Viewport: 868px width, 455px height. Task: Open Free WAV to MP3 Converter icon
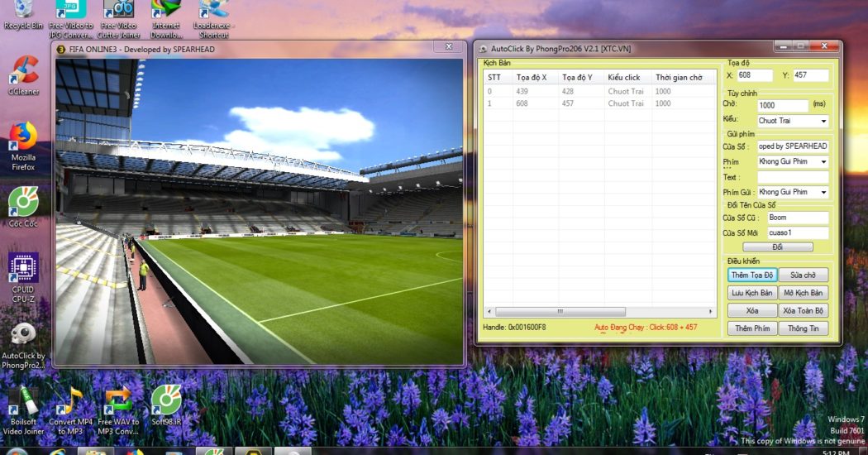click(118, 410)
